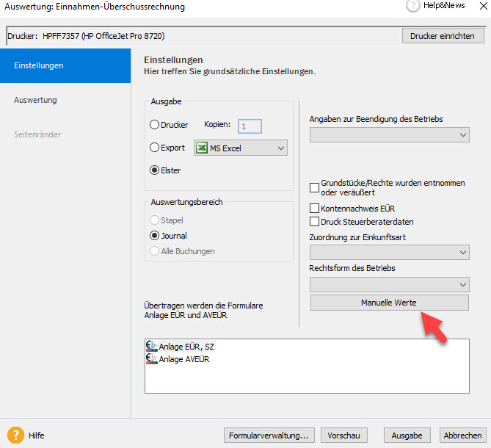Select the Drucker output radio button
Screen dimensions: 491x448
point(154,125)
